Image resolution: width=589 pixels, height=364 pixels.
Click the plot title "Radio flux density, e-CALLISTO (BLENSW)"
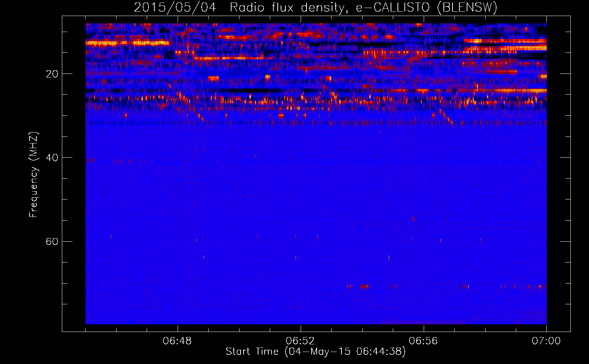click(x=364, y=8)
